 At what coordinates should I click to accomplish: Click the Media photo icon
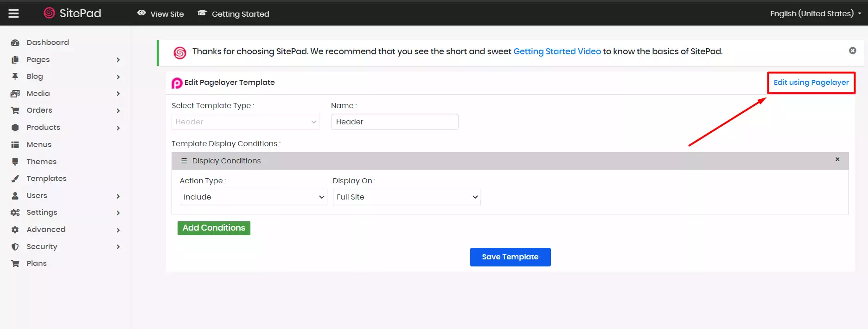pyautogui.click(x=15, y=94)
